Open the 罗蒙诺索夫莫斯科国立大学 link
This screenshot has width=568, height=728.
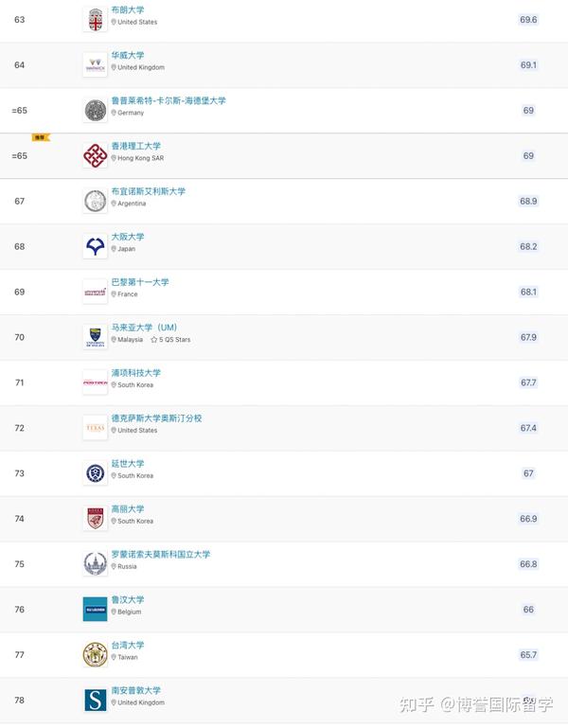coord(161,555)
